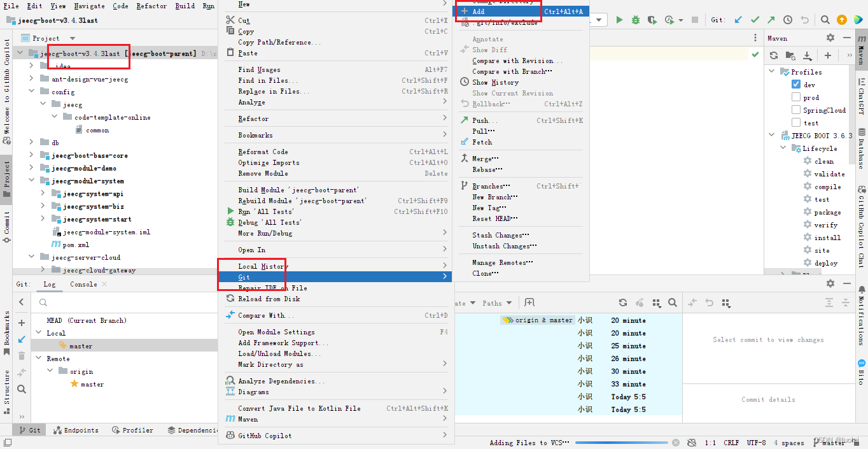
Task: Switch to the Console tab in Git panel
Action: pos(83,284)
